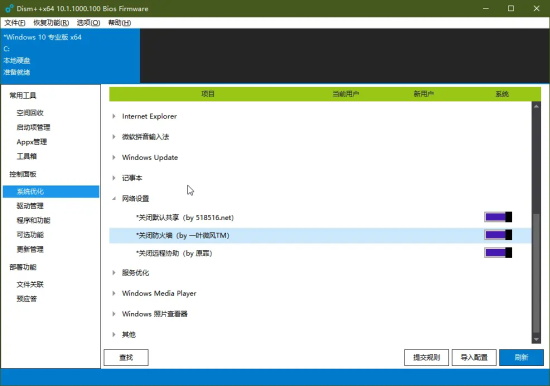Expand the 服务优化 group arrow
This screenshot has height=386, width=550.
coord(114,273)
